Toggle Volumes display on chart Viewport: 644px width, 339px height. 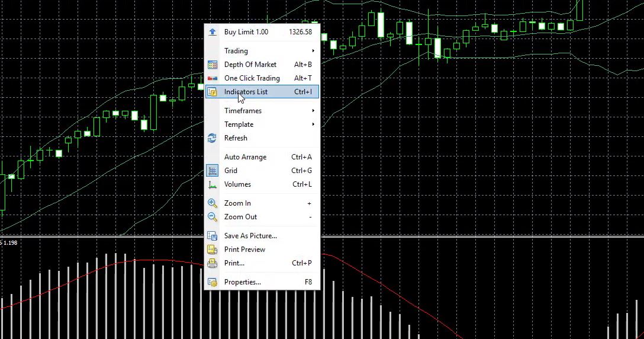(x=237, y=184)
